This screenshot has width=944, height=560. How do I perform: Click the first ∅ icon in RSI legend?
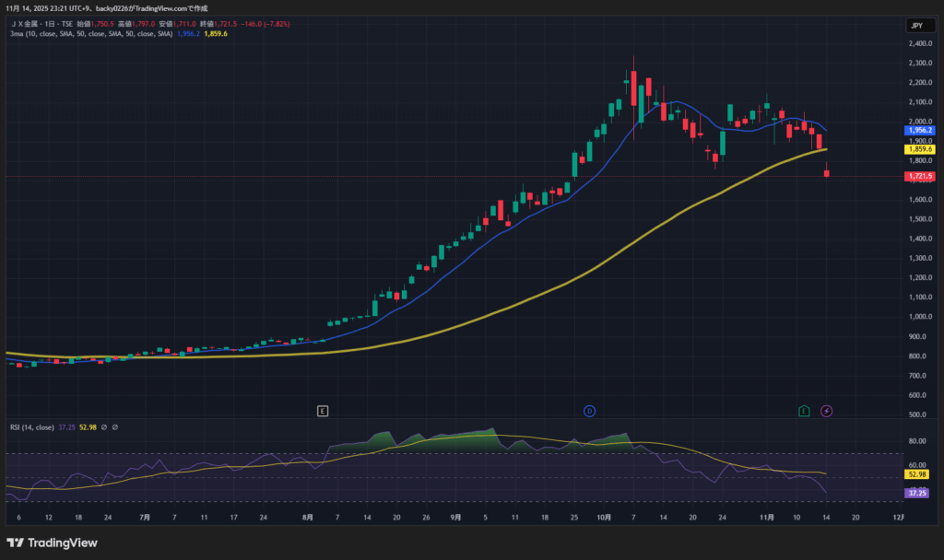[104, 427]
